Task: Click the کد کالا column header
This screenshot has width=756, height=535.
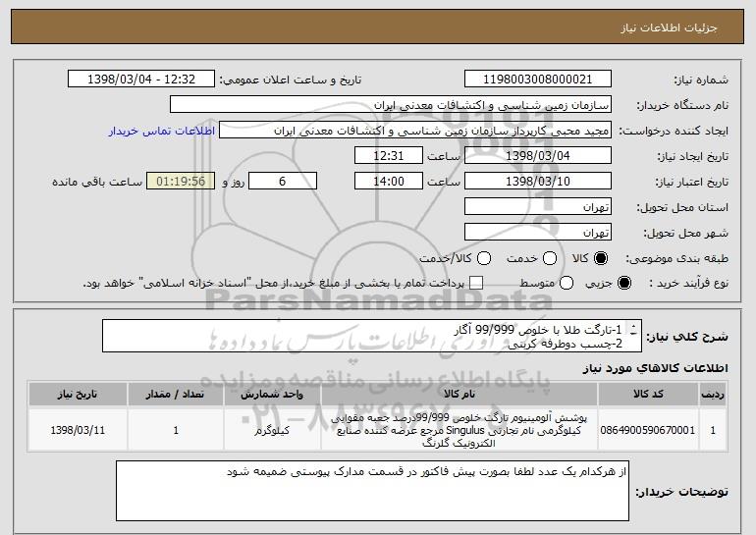Action: click(x=648, y=395)
